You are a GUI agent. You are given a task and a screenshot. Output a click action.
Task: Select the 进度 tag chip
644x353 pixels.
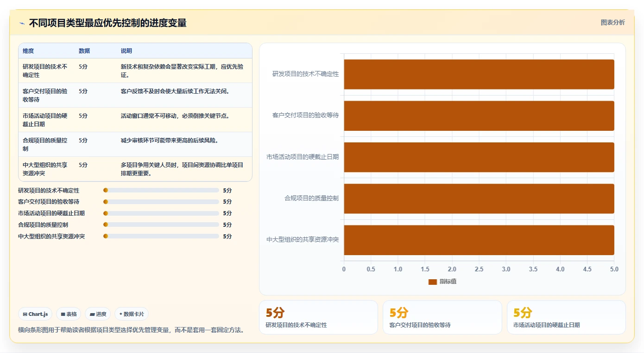click(98, 314)
